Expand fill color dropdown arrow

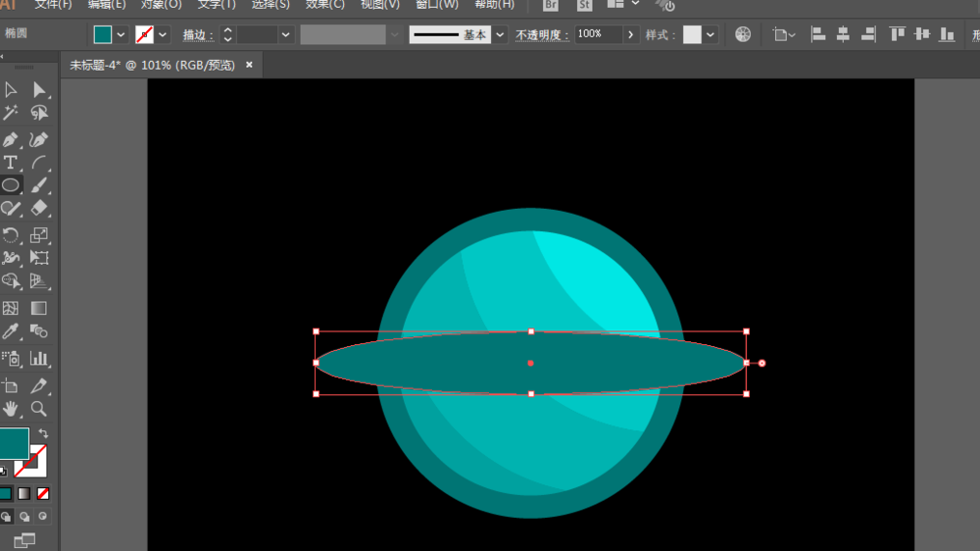121,35
